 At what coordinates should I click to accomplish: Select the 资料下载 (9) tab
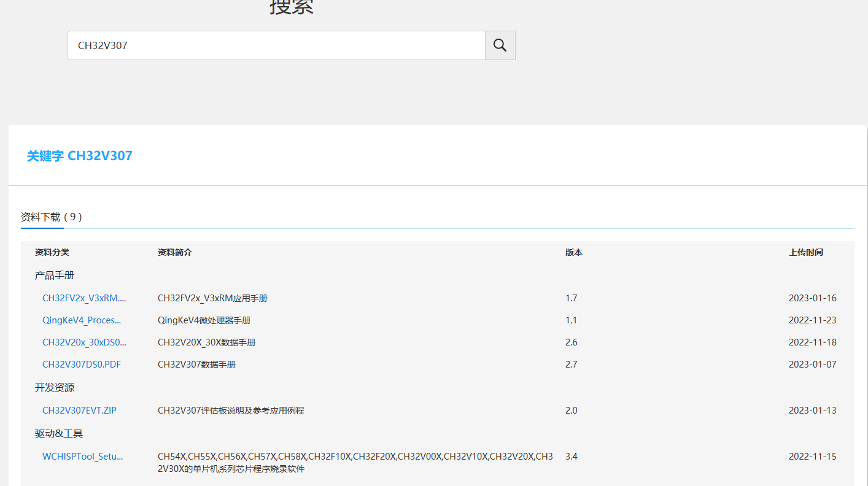(x=52, y=217)
